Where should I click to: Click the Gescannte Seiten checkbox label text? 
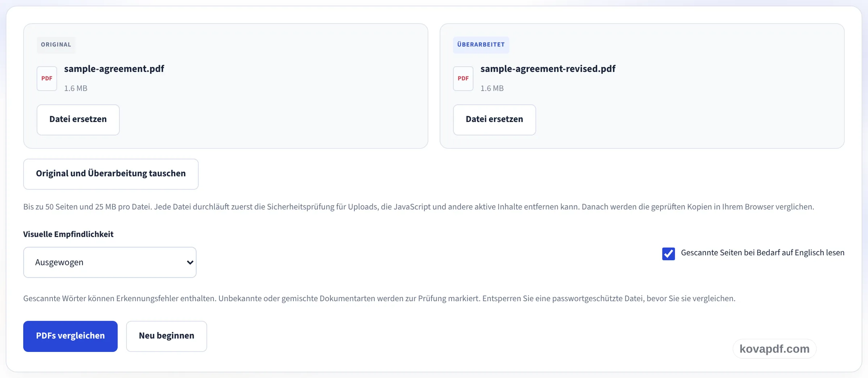click(762, 253)
